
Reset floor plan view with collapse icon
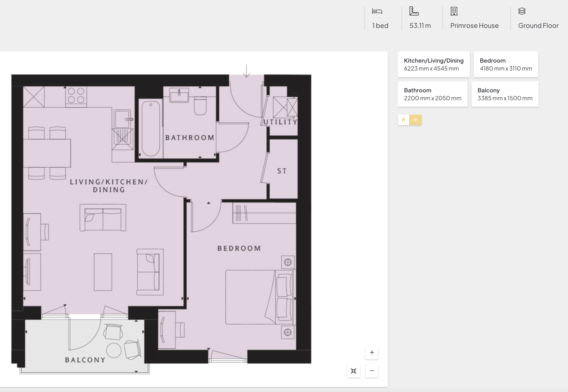pyautogui.click(x=353, y=371)
